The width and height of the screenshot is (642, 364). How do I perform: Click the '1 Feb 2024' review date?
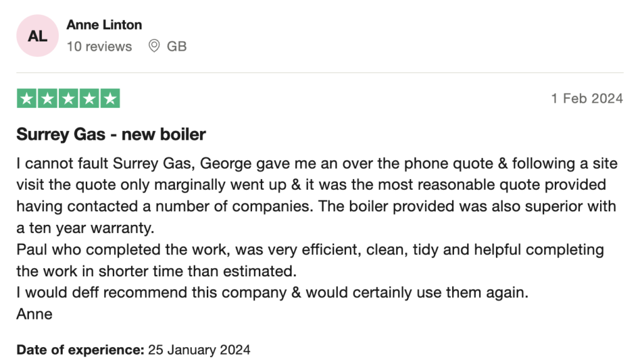(587, 98)
